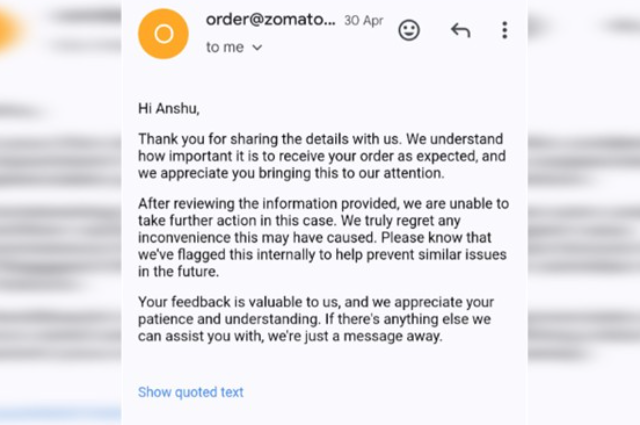Add an emoji reaction to the email
The width and height of the screenshot is (640, 425).
click(409, 30)
